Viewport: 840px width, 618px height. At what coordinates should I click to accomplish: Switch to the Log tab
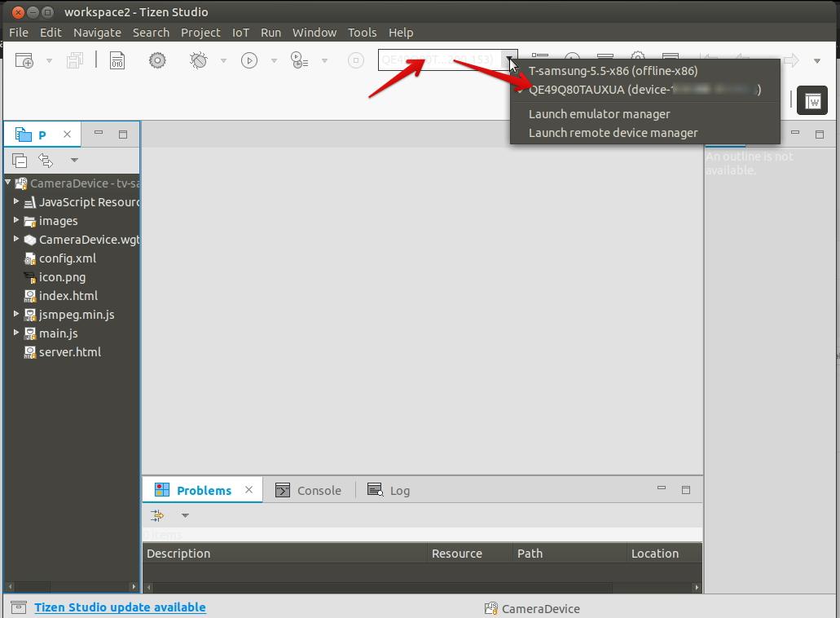[x=389, y=491]
